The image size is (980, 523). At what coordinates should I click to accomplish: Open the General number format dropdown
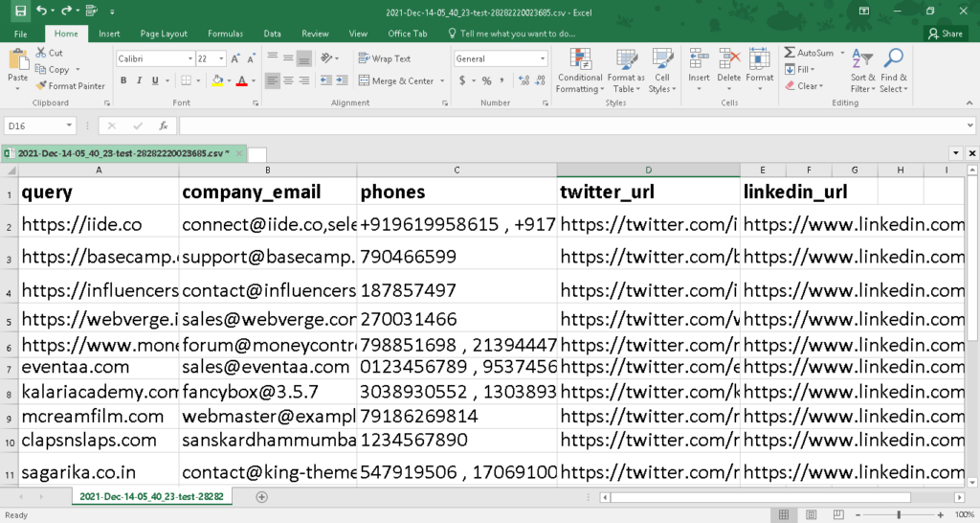[542, 58]
